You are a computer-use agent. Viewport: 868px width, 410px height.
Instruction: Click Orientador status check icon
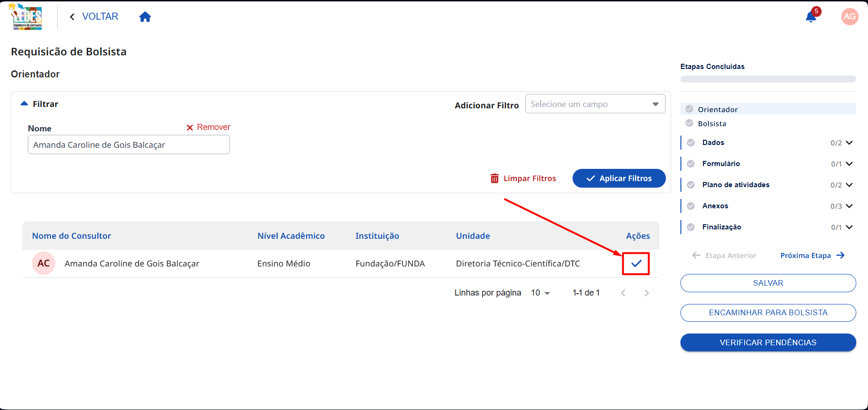pyautogui.click(x=689, y=109)
